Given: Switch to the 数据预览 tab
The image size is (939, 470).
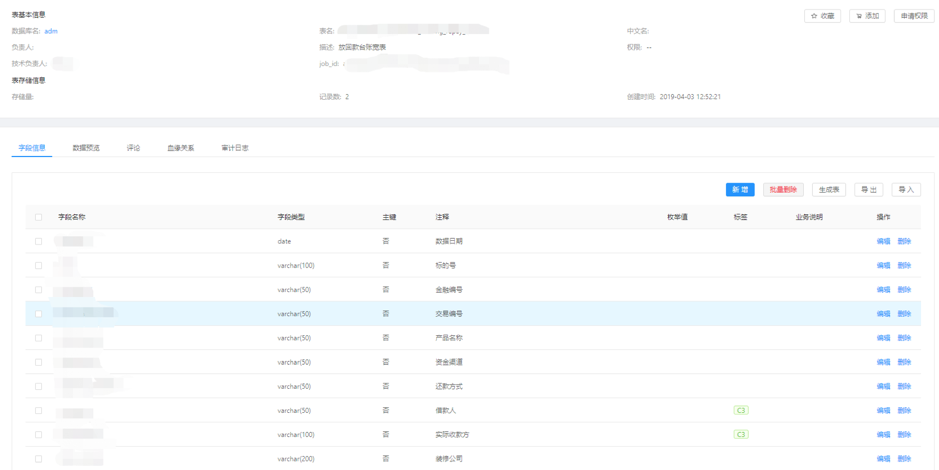Looking at the screenshot, I should [x=86, y=148].
